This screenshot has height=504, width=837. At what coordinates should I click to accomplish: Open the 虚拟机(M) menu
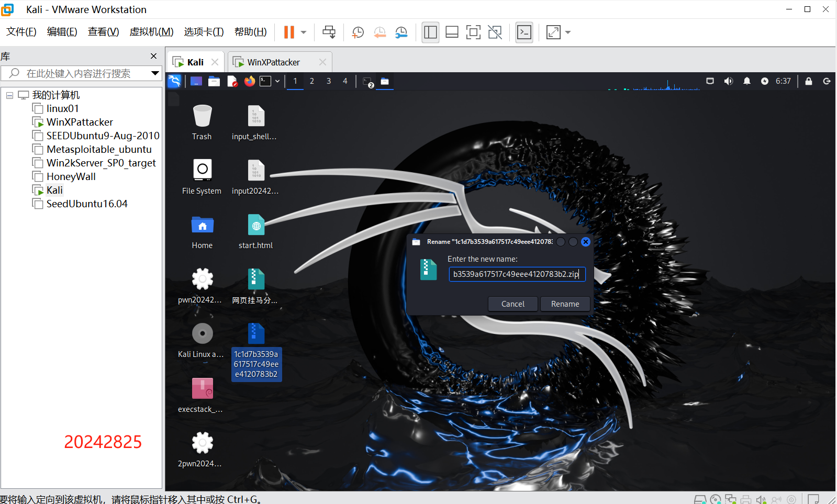point(151,32)
